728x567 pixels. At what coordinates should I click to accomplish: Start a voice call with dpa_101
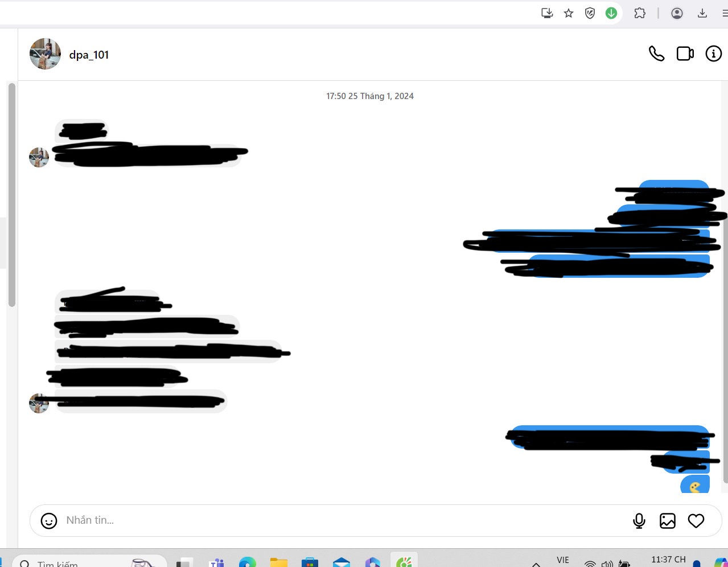pyautogui.click(x=656, y=54)
